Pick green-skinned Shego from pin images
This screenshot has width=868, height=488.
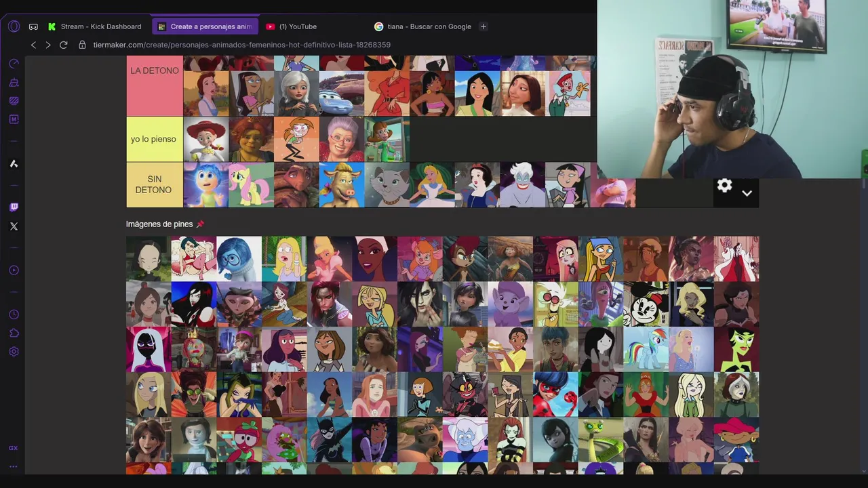736,350
